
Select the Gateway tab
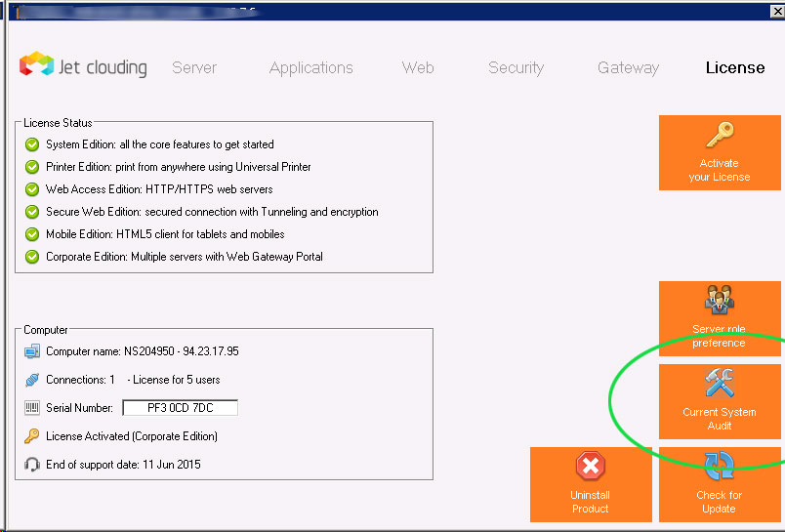tap(628, 67)
